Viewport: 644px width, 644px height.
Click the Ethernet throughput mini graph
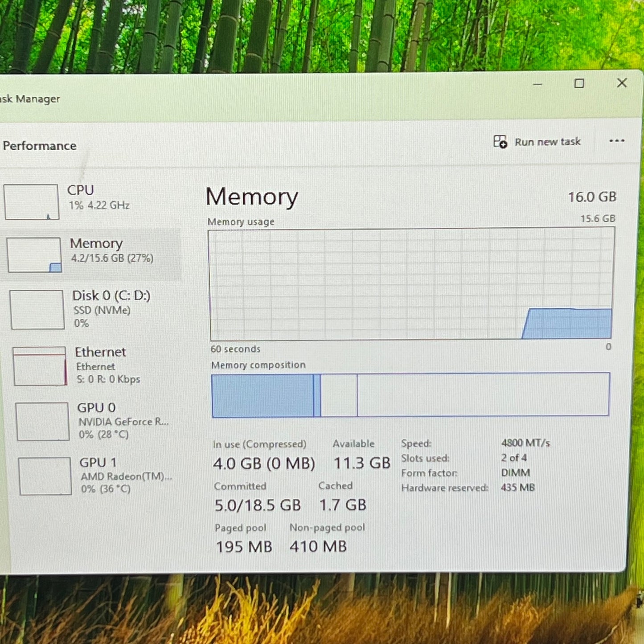point(40,366)
